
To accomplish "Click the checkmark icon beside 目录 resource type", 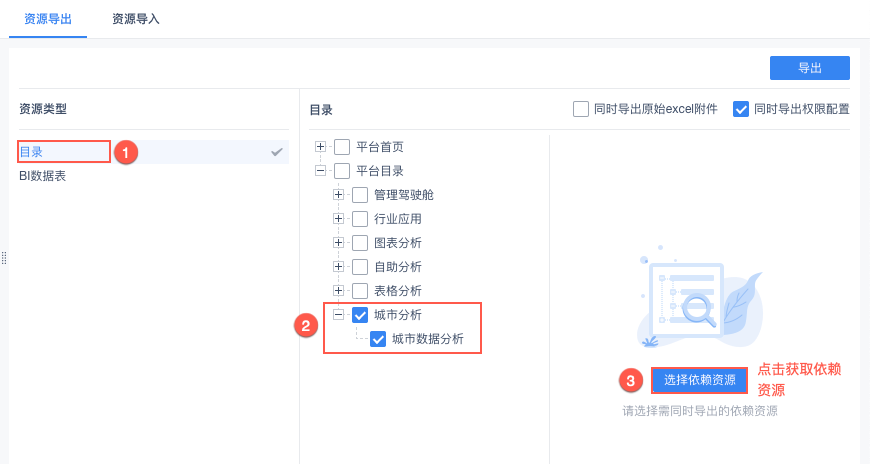I will pyautogui.click(x=277, y=152).
